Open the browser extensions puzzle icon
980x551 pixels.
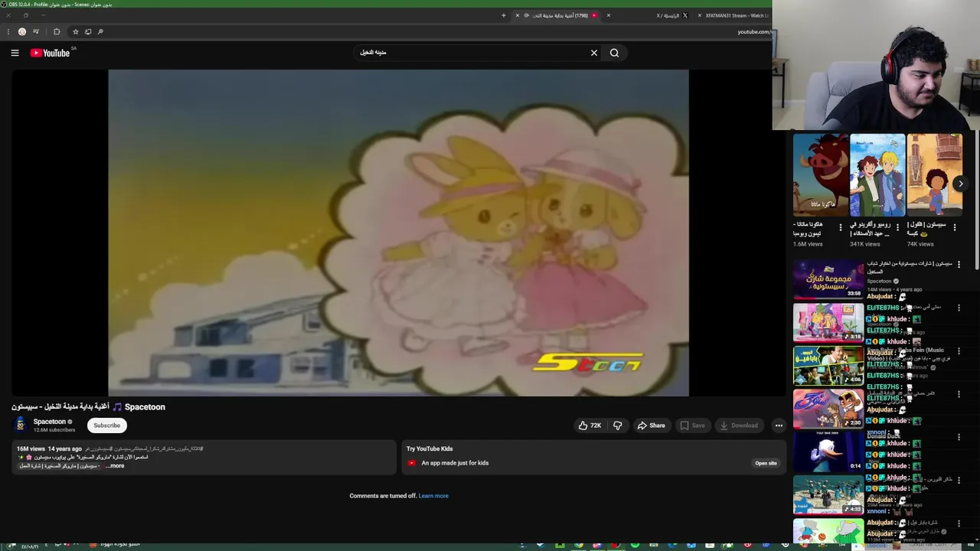(57, 31)
